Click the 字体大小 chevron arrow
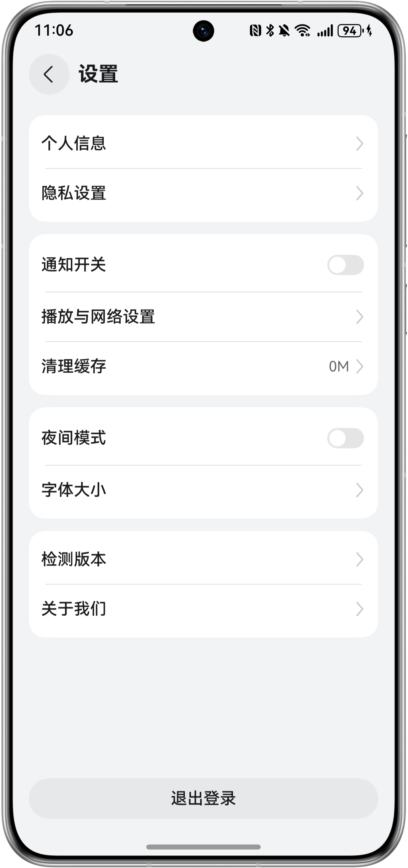The image size is (408, 868). point(359,490)
